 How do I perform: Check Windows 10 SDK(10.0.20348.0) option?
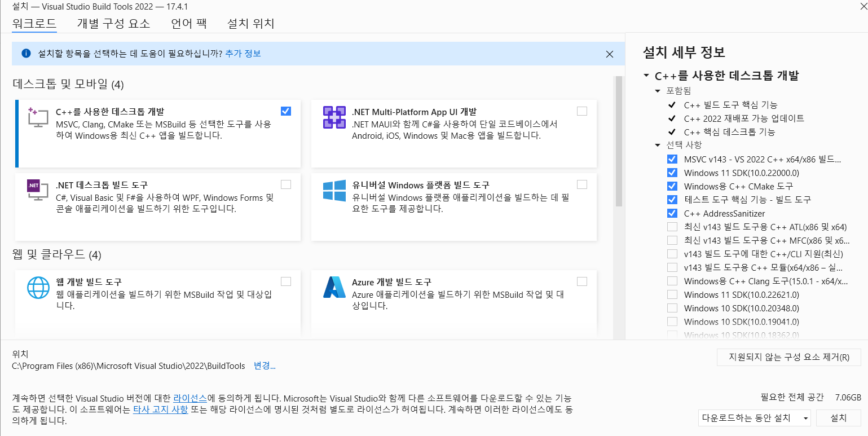tap(672, 308)
